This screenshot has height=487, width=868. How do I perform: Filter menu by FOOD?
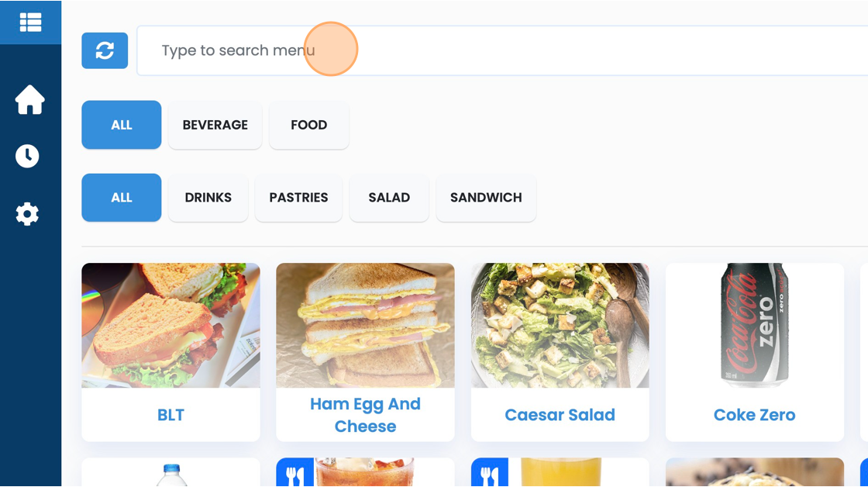click(308, 125)
